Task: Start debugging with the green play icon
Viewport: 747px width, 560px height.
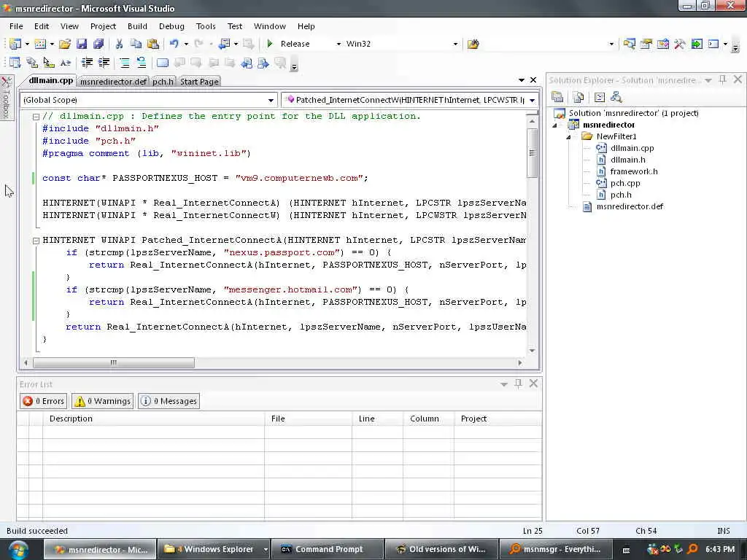Action: click(270, 44)
